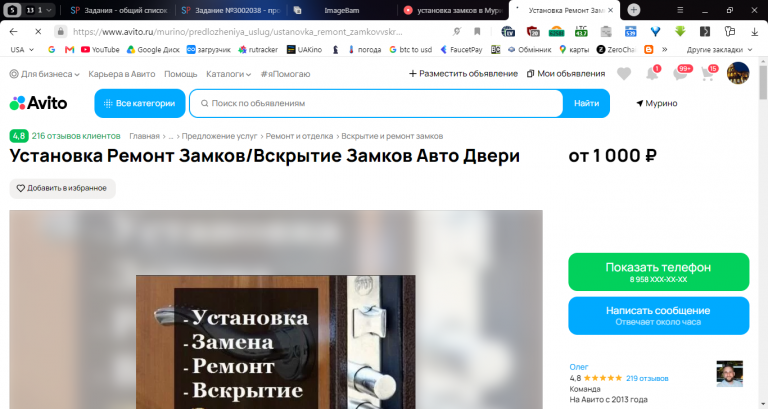Show hidden bookmarks with the double chevron
The image size is (768, 409).
click(x=665, y=49)
